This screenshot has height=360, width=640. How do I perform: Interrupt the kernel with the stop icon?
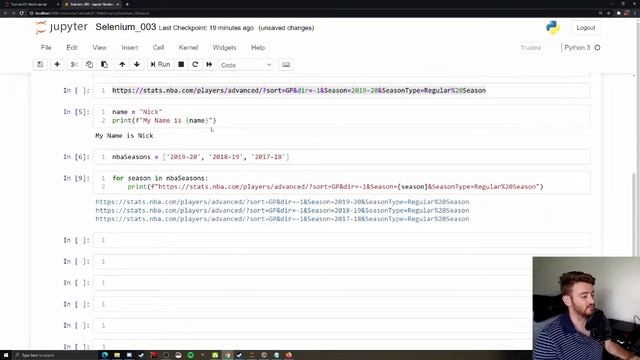[181, 64]
